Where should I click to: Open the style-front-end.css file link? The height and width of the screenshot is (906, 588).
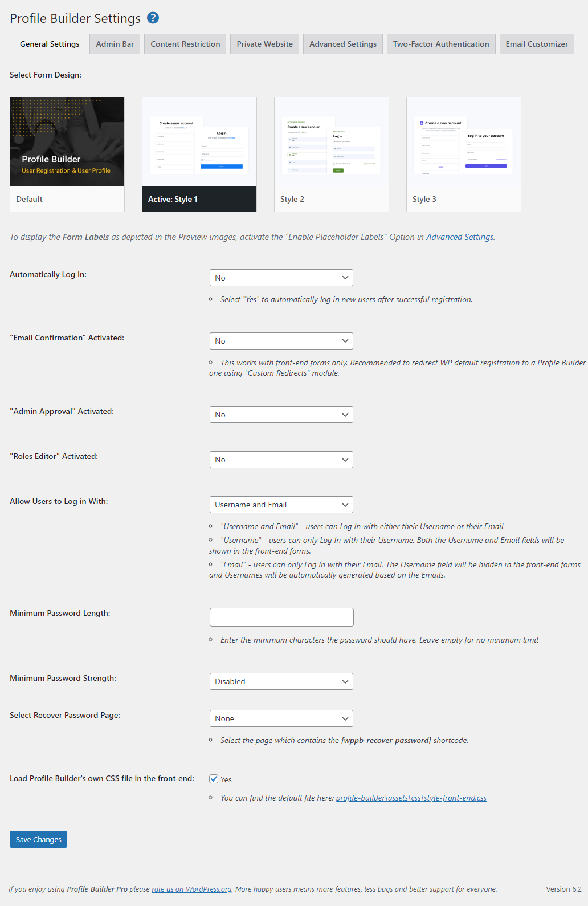click(x=411, y=798)
